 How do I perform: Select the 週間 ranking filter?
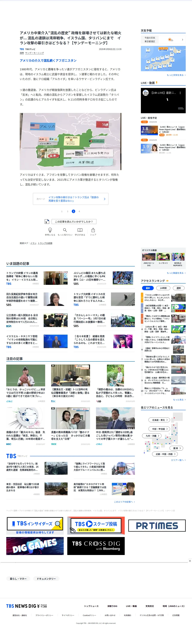[179, 288]
